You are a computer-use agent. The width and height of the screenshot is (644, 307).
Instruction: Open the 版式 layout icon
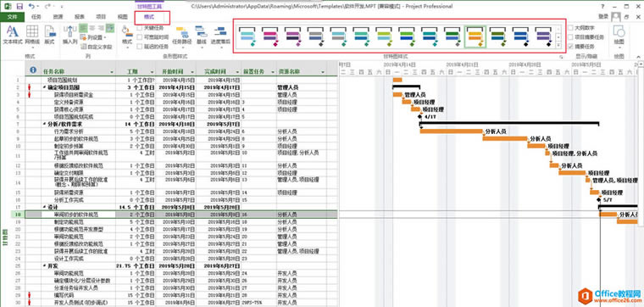pyautogui.click(x=50, y=35)
